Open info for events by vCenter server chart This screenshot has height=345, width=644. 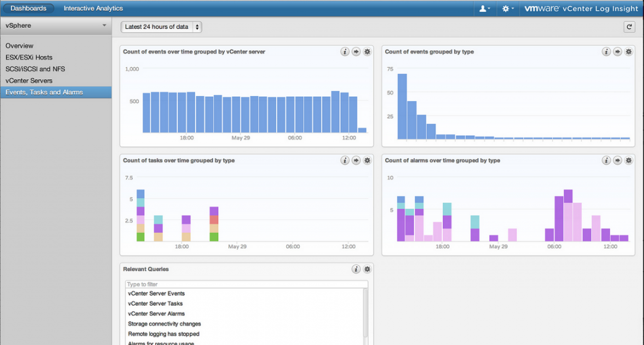pyautogui.click(x=345, y=52)
